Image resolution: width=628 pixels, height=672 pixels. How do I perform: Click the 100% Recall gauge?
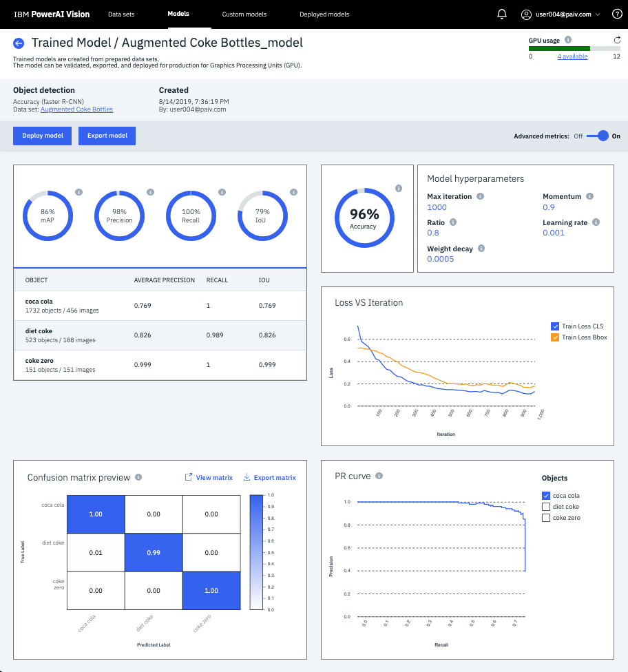pyautogui.click(x=191, y=216)
